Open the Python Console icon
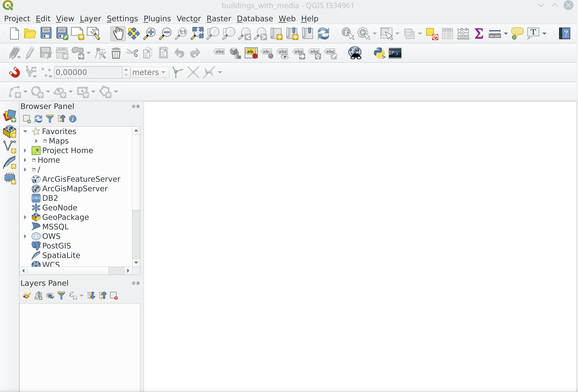Screen dimensions: 578x392 (379, 53)
